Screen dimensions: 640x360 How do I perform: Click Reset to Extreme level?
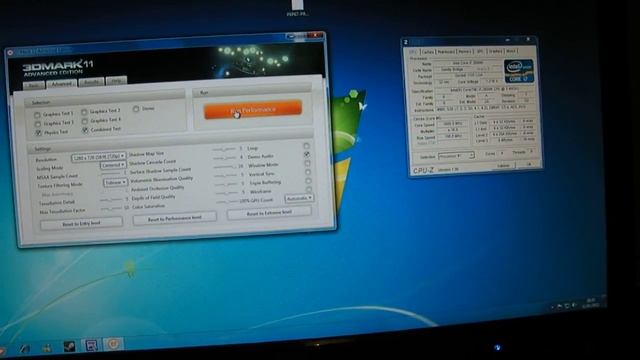click(x=269, y=213)
